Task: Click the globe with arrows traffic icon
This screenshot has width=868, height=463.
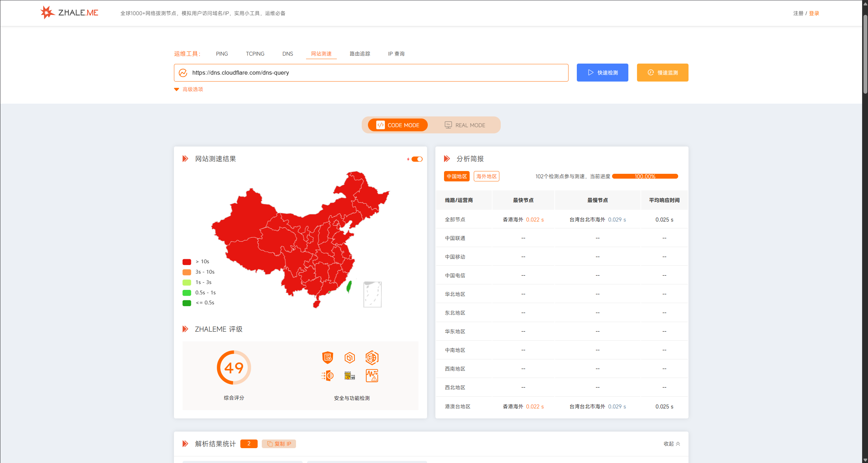Action: click(x=327, y=376)
